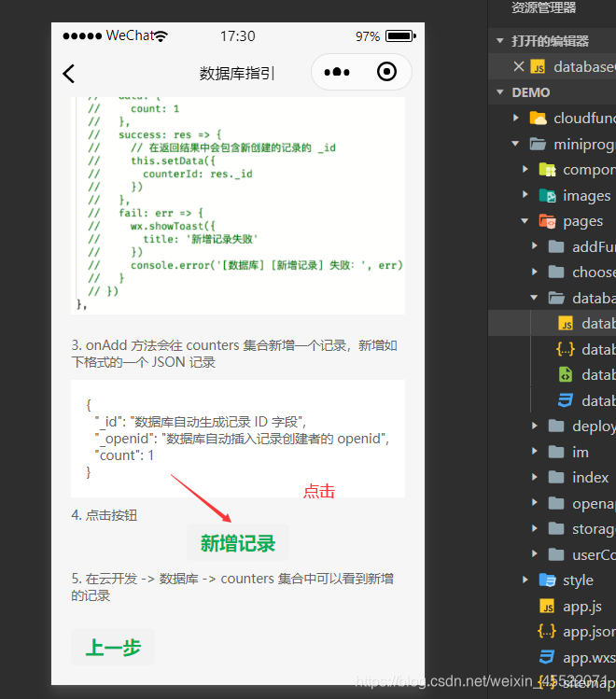Viewport: 616px width, 699px height.
Task: Open the databaseGuide WXSS file with blue icon
Action: tap(566, 400)
